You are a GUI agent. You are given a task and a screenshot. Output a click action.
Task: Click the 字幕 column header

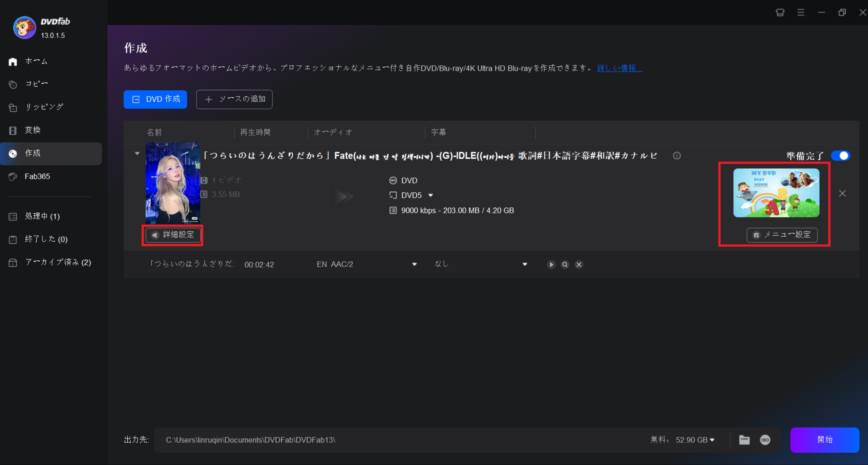[438, 132]
